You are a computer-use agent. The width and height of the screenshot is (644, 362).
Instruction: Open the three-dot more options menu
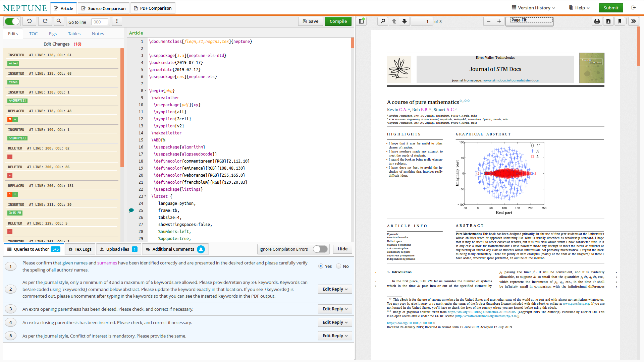tap(117, 21)
